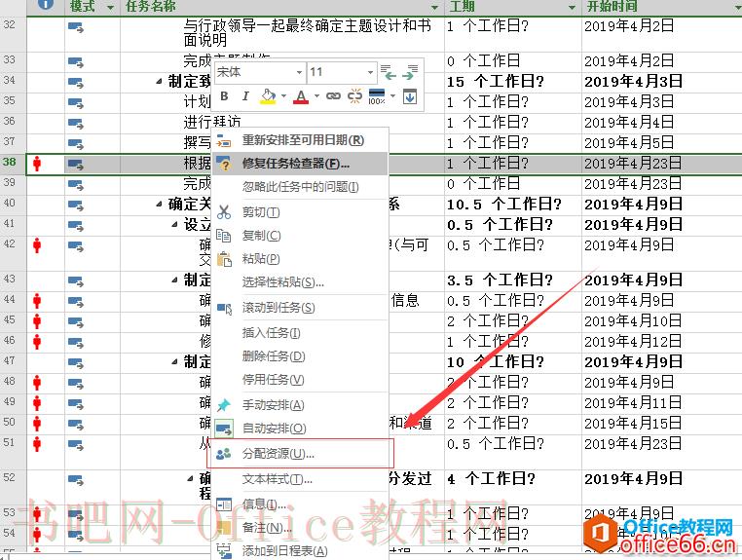Collapse the summary task in row 52
Image resolution: width=742 pixels, height=560 pixels.
(191, 478)
